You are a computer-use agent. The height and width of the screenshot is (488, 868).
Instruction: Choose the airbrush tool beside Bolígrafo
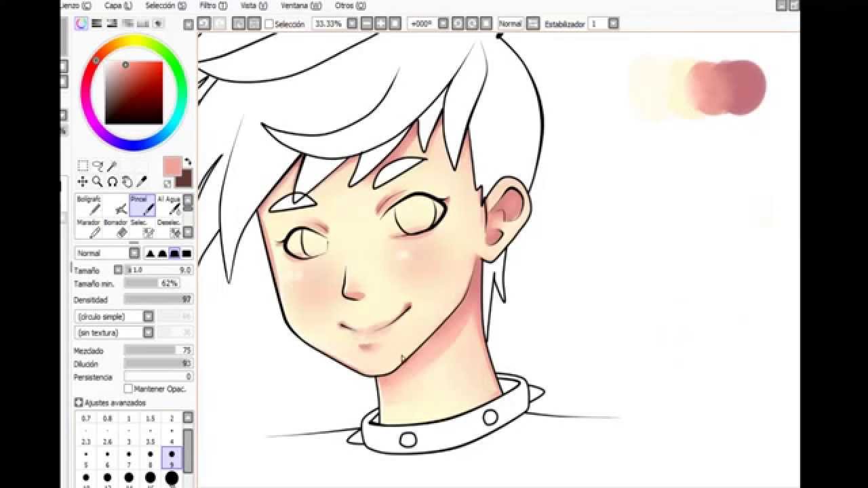pos(116,206)
